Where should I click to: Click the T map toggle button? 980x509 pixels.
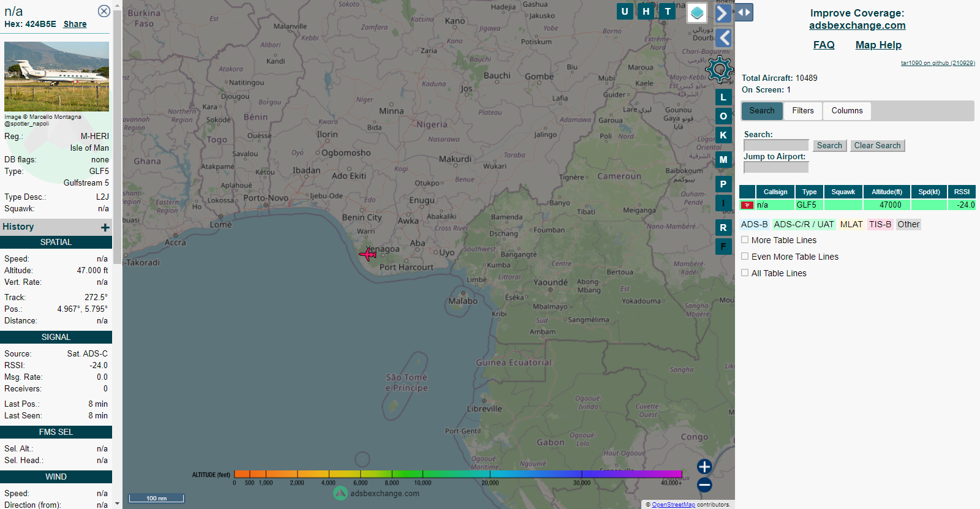pos(668,11)
